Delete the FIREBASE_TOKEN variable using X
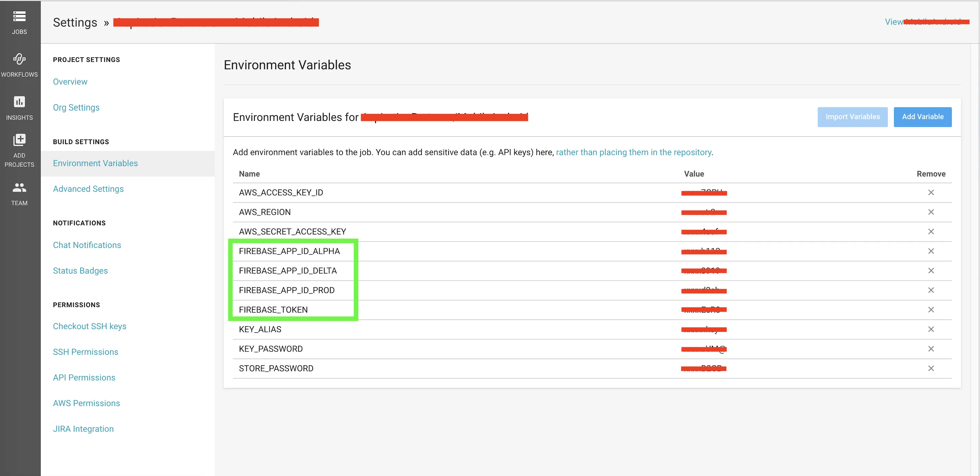Viewport: 980px width, 476px height. (x=930, y=310)
